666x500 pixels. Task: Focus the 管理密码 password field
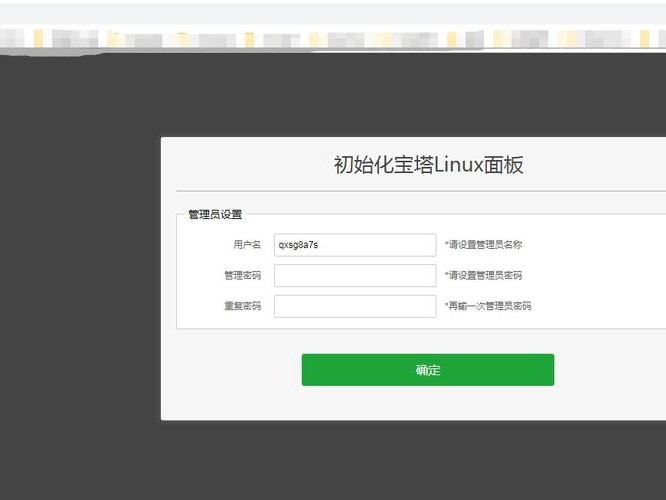355,275
